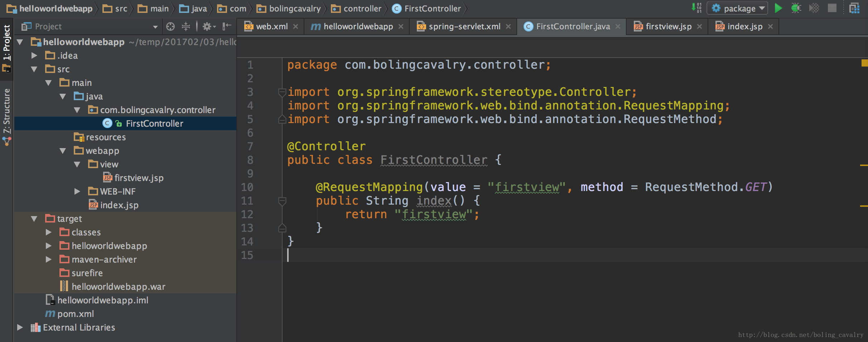Click java breadcrumb in navigation bar
Viewport: 868px width, 342px height.
[x=193, y=9]
